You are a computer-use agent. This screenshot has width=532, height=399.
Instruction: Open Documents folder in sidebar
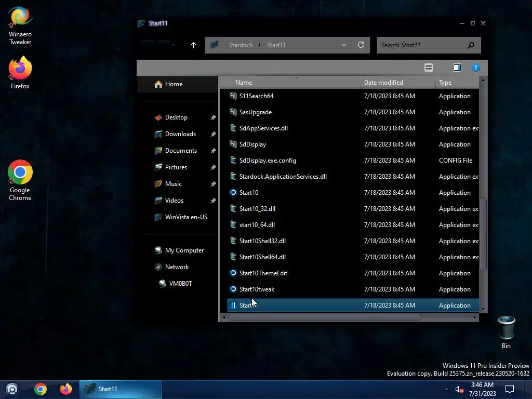[x=180, y=151]
